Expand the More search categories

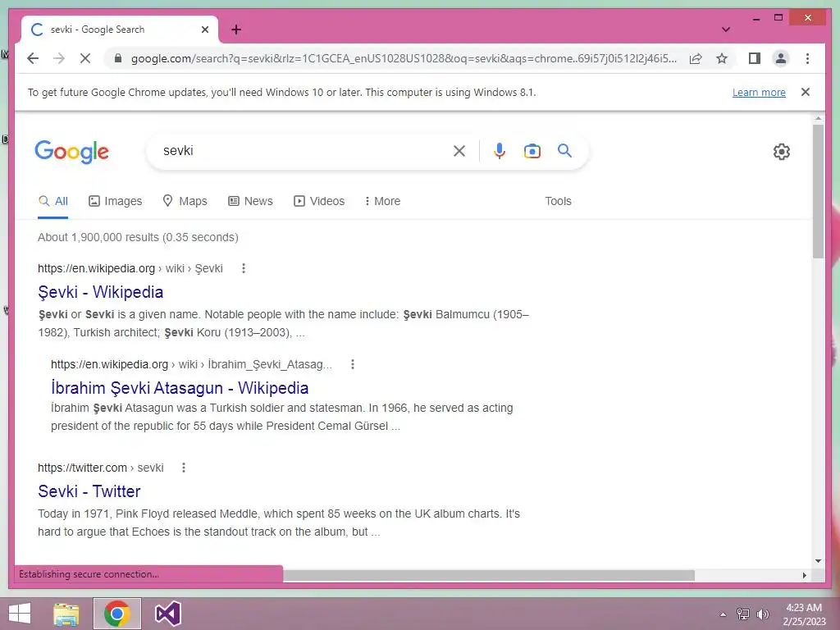(382, 202)
